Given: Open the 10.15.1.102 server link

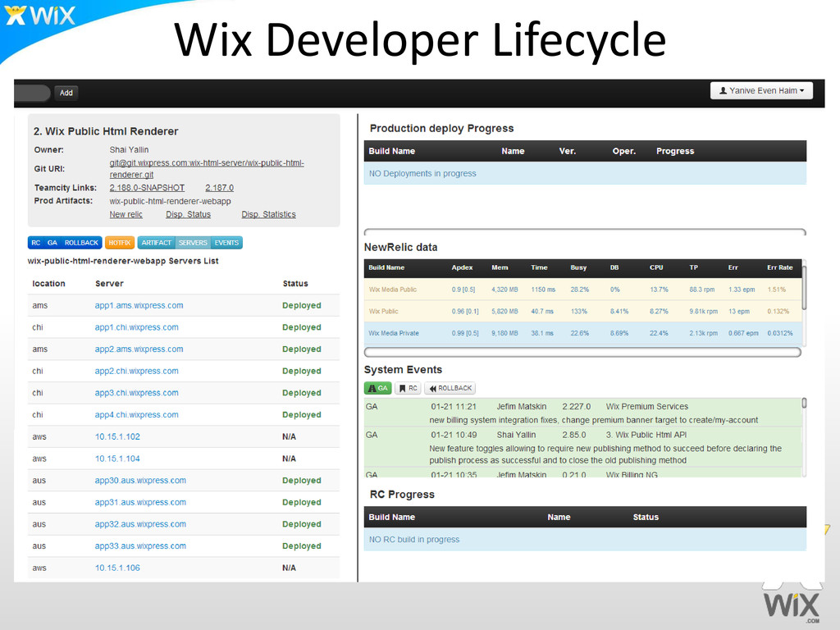Looking at the screenshot, I should (117, 436).
